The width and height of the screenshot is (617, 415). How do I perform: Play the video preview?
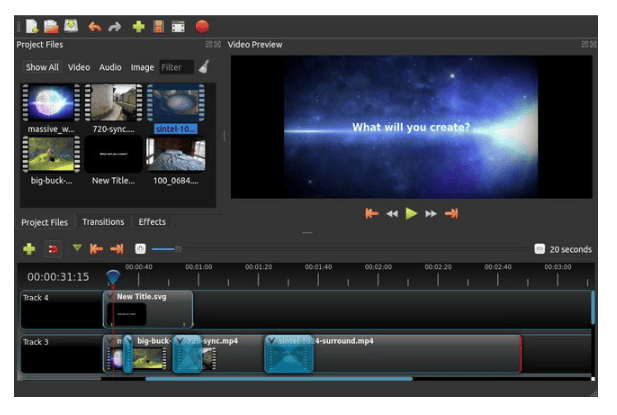point(411,214)
